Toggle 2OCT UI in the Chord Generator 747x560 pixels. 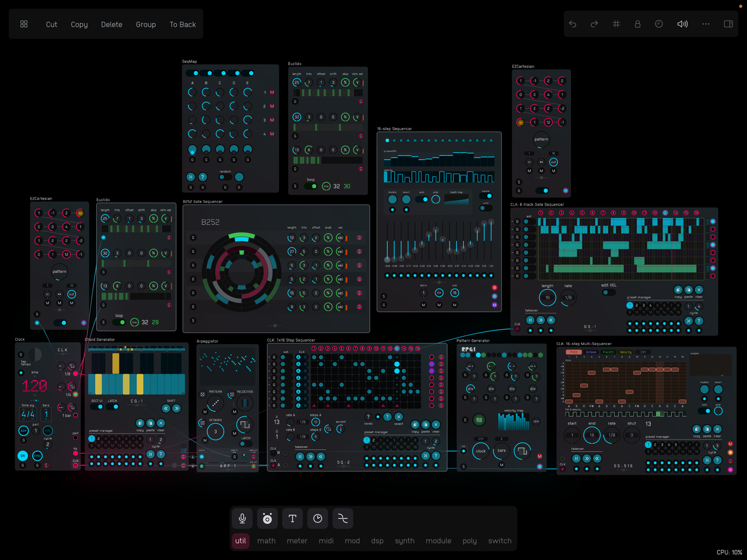tap(97, 406)
